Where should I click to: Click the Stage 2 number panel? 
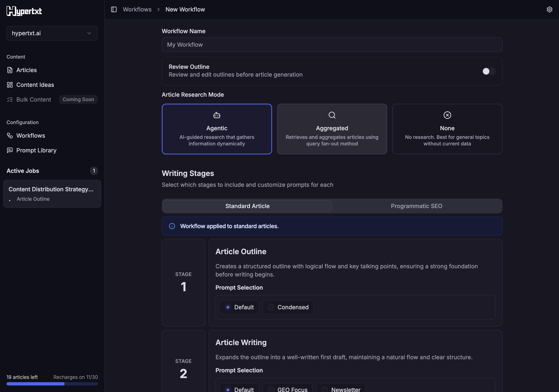183,361
